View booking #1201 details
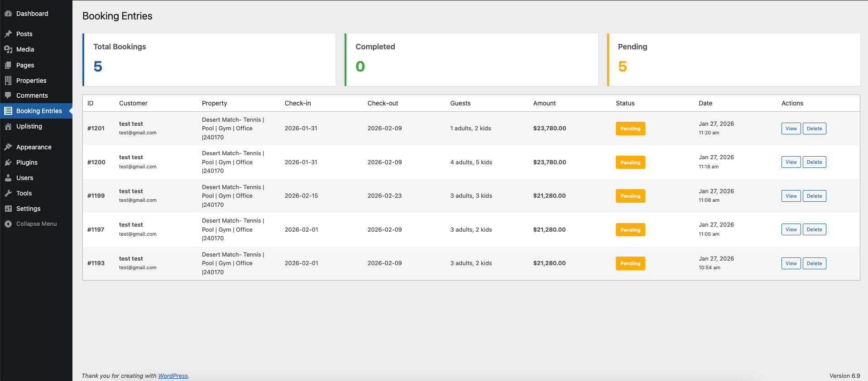868x381 pixels. (791, 129)
